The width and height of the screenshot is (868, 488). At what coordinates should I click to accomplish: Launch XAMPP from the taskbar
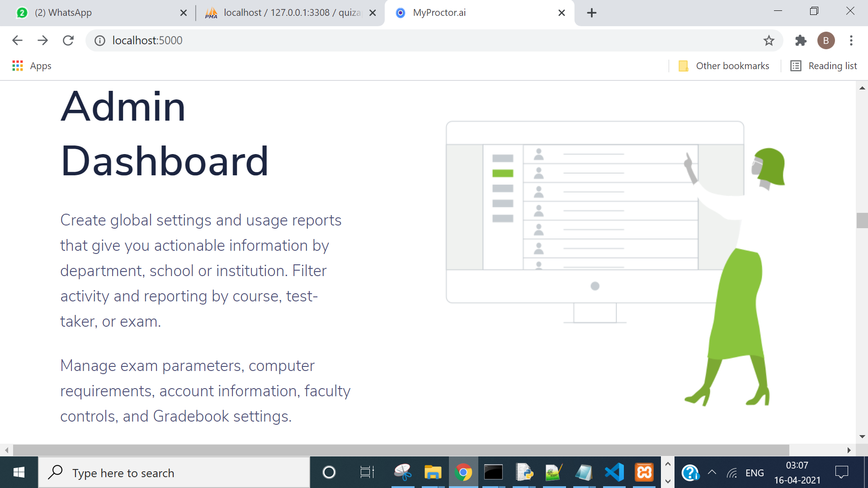[x=644, y=473]
